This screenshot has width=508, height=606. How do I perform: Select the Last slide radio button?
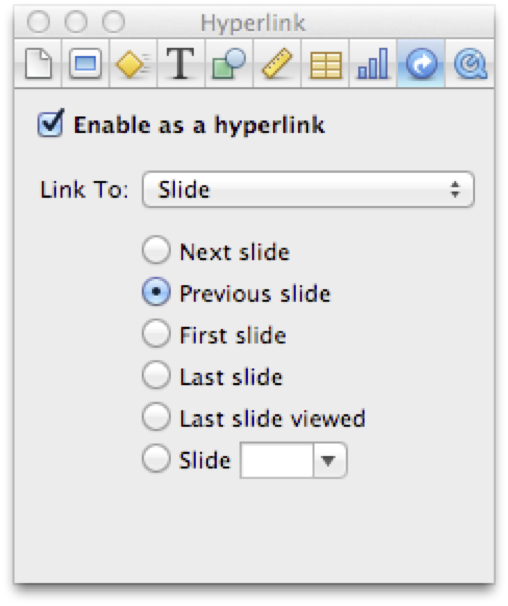(156, 375)
